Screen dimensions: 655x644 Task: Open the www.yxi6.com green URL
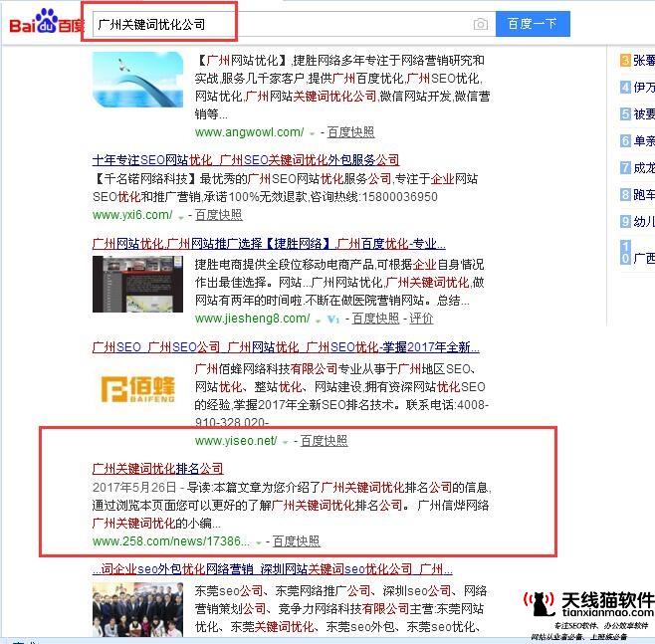tap(132, 215)
